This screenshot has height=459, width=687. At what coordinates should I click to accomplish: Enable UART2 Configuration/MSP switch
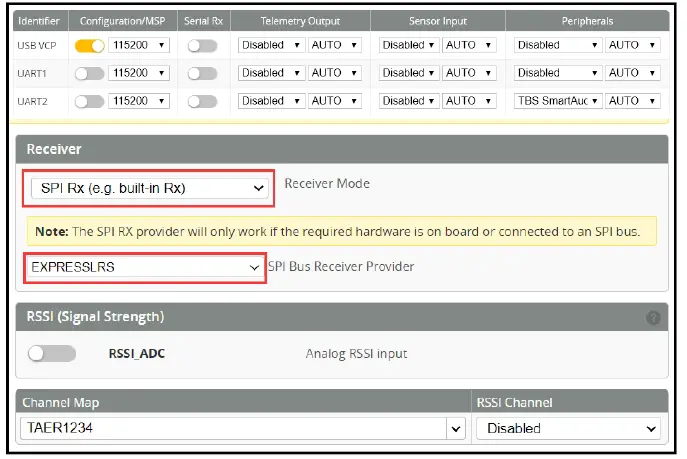(x=89, y=102)
